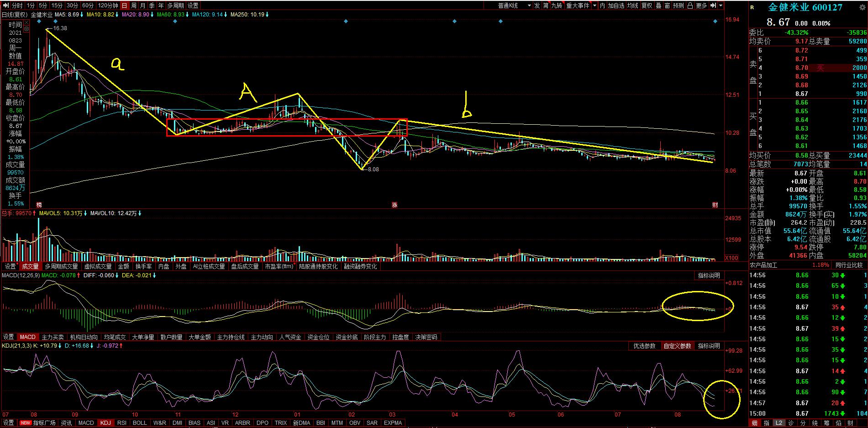Click the lock icon in the top toolbar

[690, 5]
